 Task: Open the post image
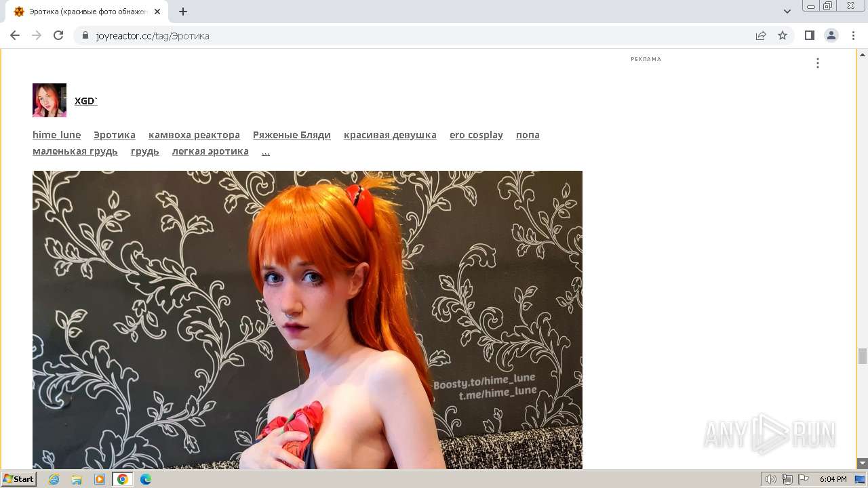pyautogui.click(x=307, y=320)
